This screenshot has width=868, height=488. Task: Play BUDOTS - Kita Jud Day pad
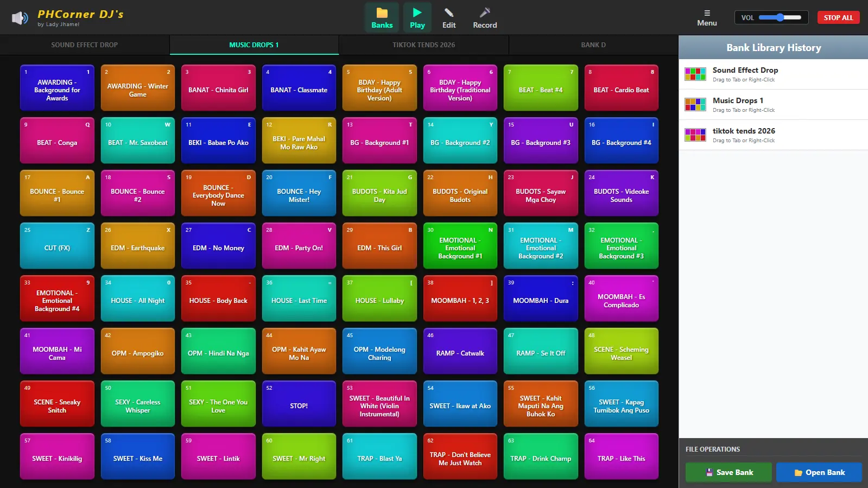[x=379, y=193]
